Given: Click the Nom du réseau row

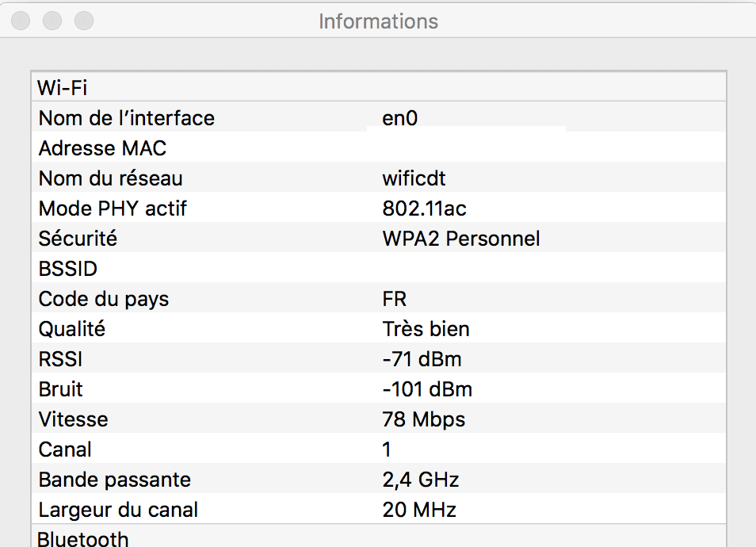Looking at the screenshot, I should [x=379, y=178].
